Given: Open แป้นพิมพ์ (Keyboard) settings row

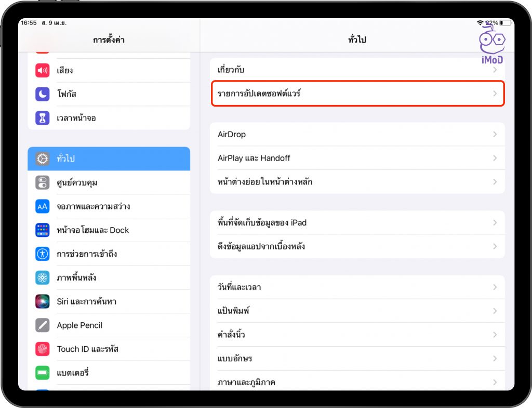Looking at the screenshot, I should tap(357, 311).
